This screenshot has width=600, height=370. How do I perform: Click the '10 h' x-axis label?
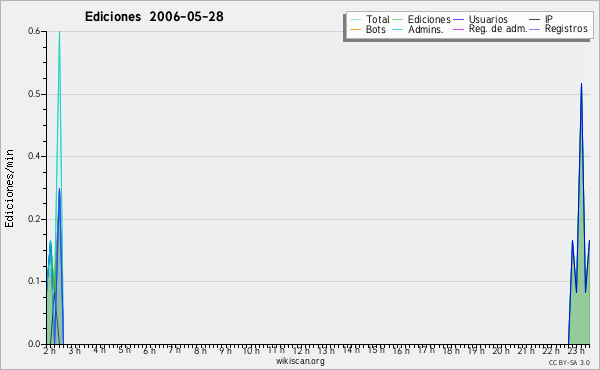(251, 350)
